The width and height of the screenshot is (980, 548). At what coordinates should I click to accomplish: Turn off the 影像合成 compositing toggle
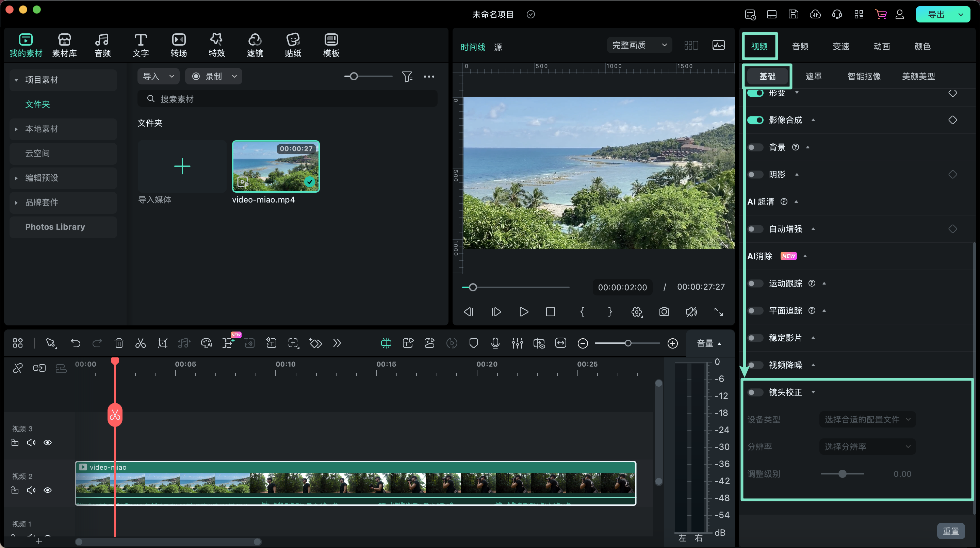[x=755, y=120]
